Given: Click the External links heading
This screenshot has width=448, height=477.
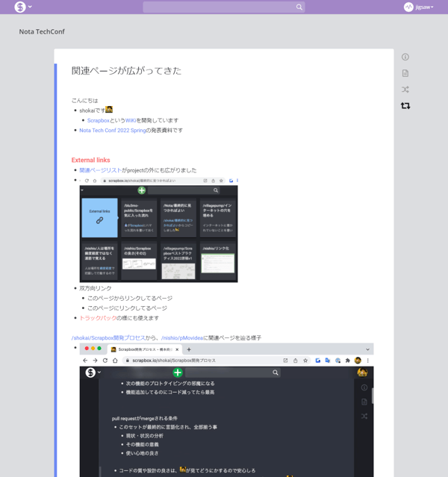Looking at the screenshot, I should (90, 160).
